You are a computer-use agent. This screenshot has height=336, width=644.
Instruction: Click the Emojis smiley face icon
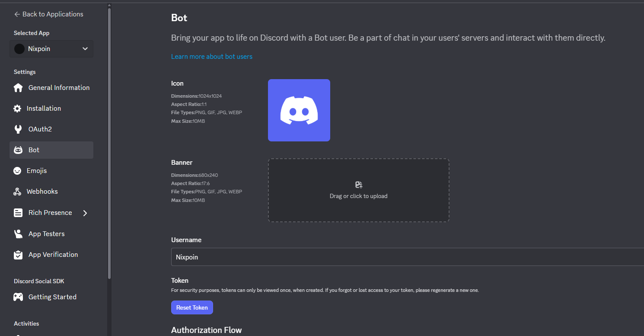click(x=17, y=171)
